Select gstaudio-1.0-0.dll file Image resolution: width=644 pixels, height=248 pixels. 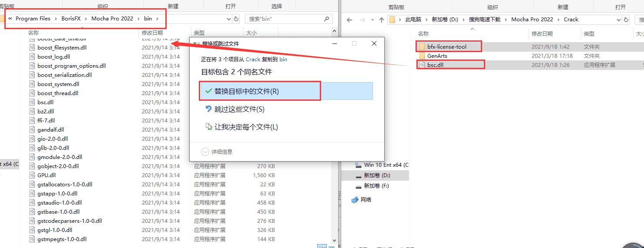(x=60, y=203)
